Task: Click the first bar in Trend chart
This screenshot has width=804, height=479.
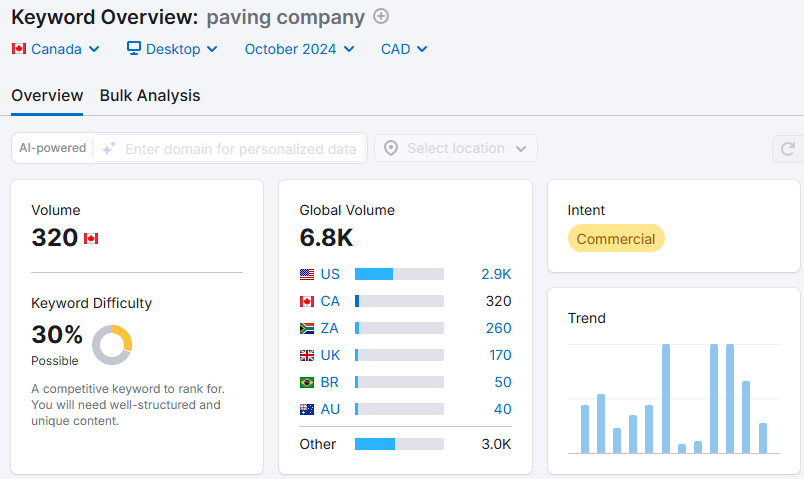Action: [x=585, y=429]
